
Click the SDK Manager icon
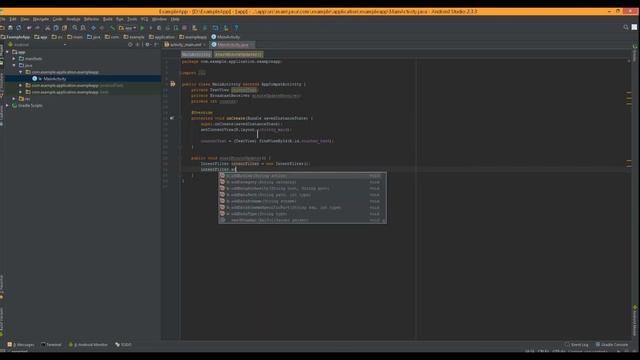point(226,28)
